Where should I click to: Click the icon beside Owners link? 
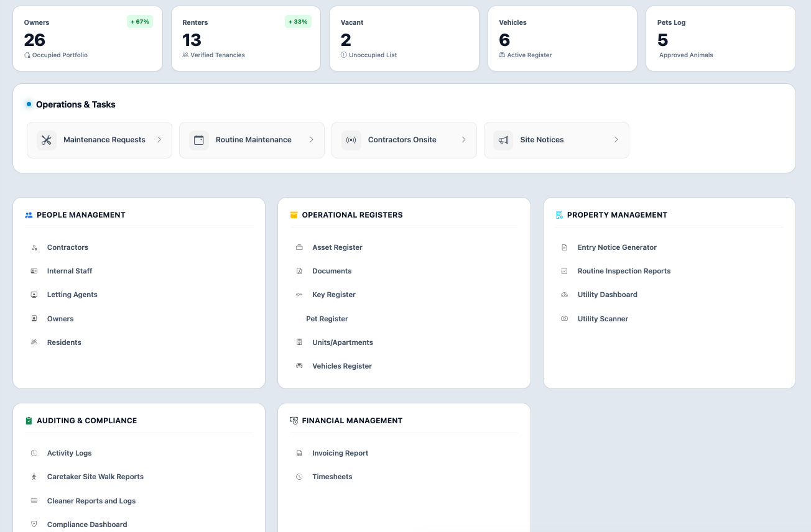(34, 318)
